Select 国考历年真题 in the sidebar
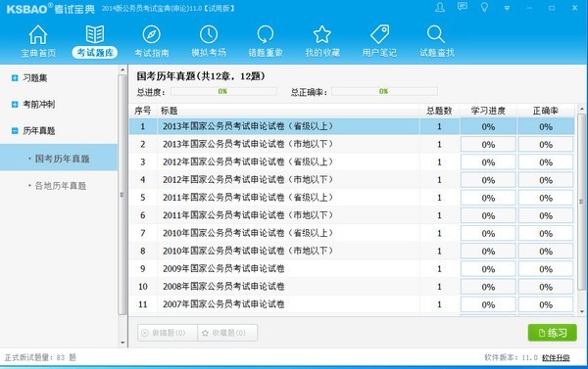 59,158
